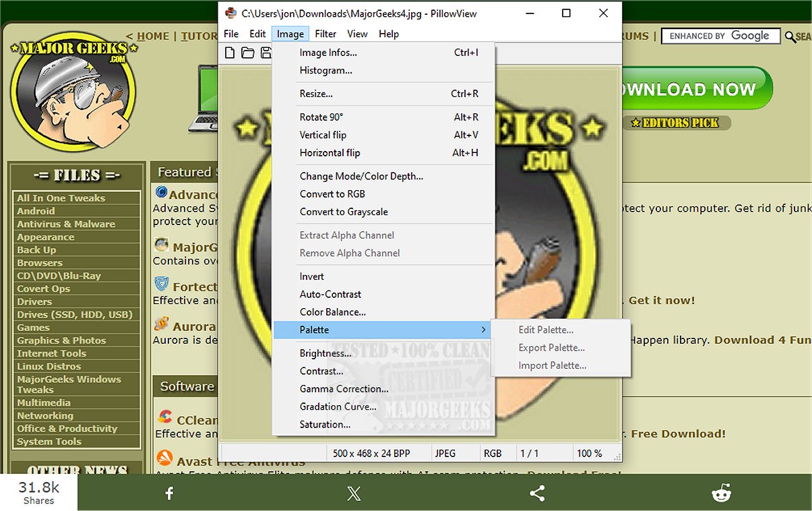Screen dimensions: 812x511
Task: Apply Horizontal flip
Action: pos(383,152)
